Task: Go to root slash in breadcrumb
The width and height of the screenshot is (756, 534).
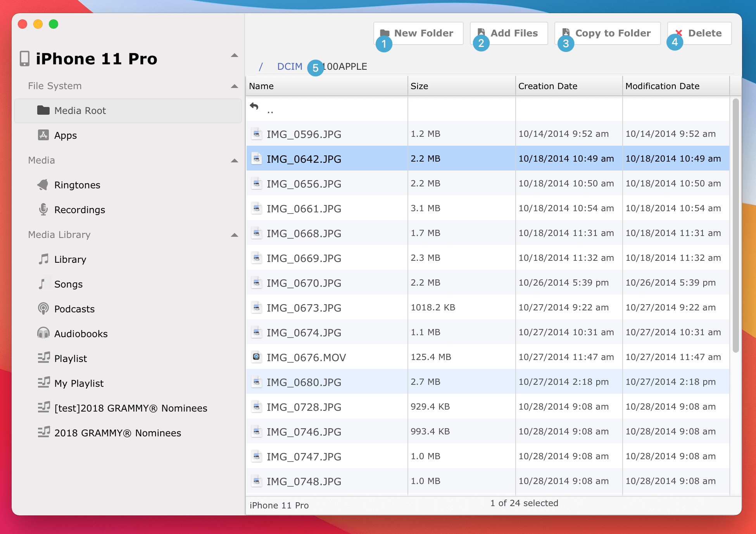Action: (x=261, y=67)
